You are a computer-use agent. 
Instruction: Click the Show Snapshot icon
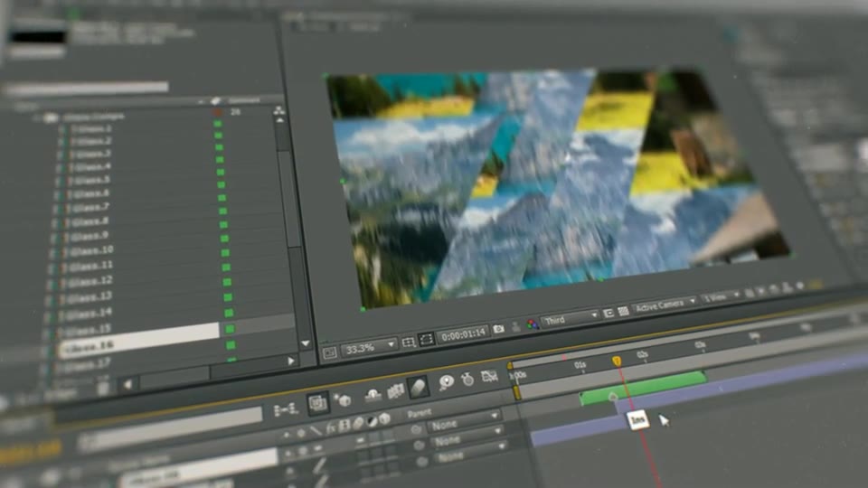click(x=516, y=326)
